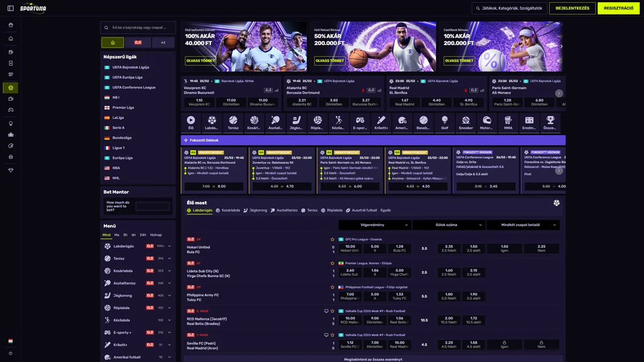Change language via Hungarian flag icon
This screenshot has height=362, width=644.
click(10, 341)
